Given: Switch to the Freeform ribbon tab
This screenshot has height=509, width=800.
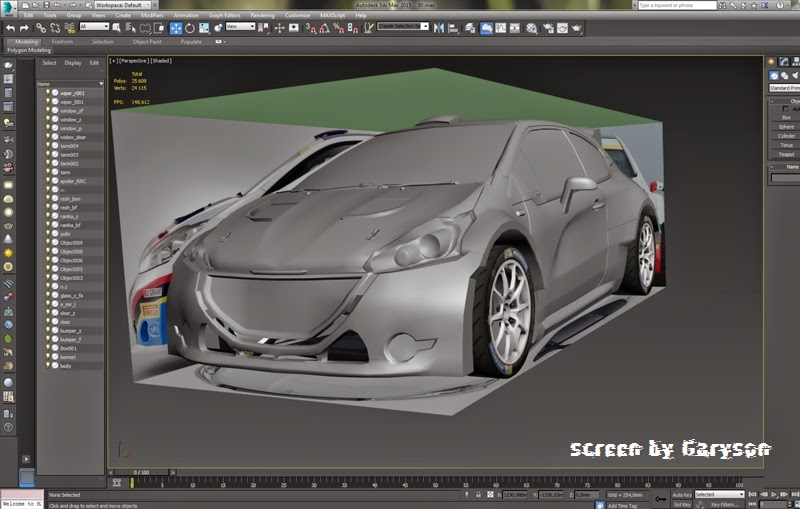Looking at the screenshot, I should point(62,42).
